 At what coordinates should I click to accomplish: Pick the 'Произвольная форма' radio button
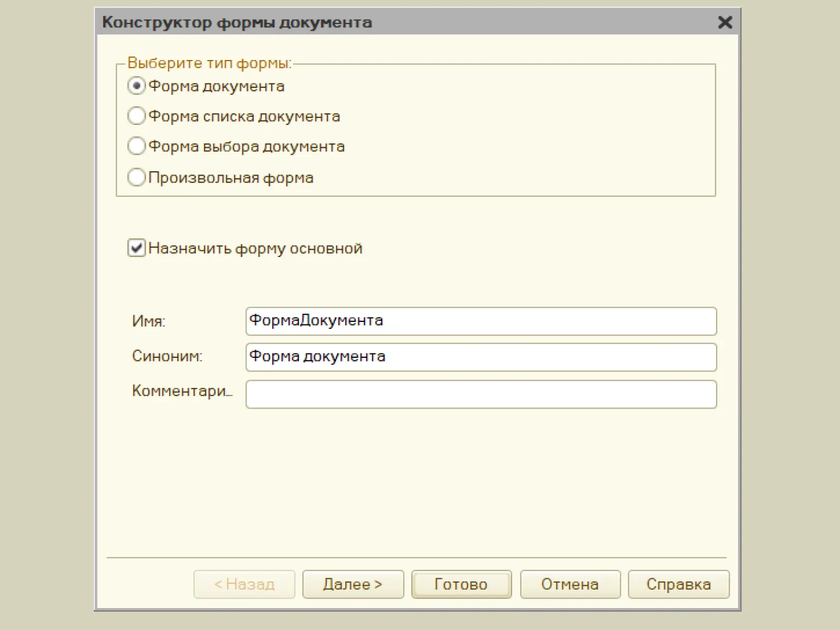click(136, 177)
